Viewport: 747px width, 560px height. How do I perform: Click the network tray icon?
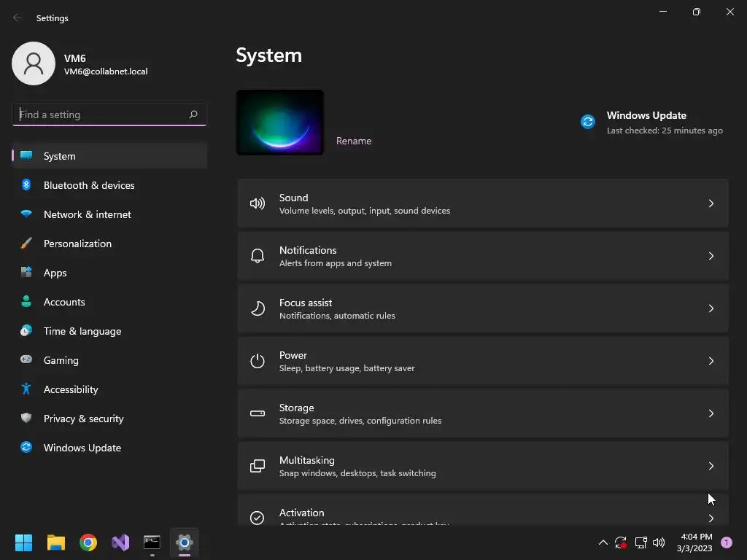[640, 542]
